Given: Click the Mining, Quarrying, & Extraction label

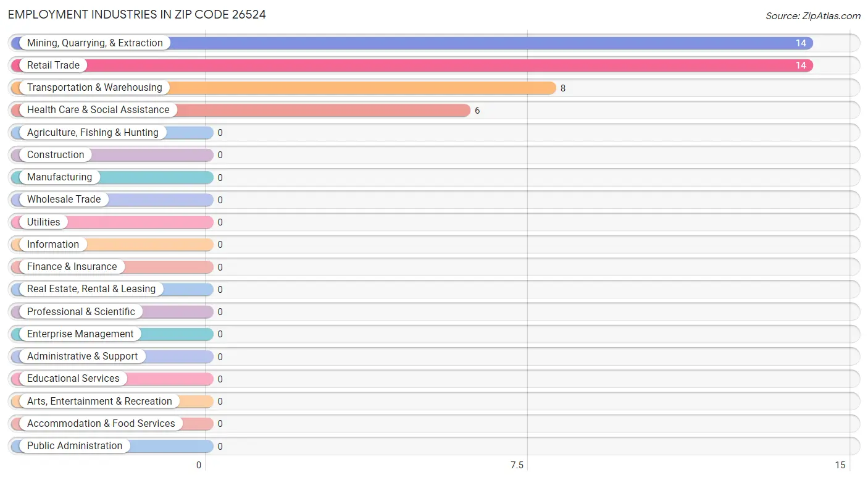Looking at the screenshot, I should 95,43.
